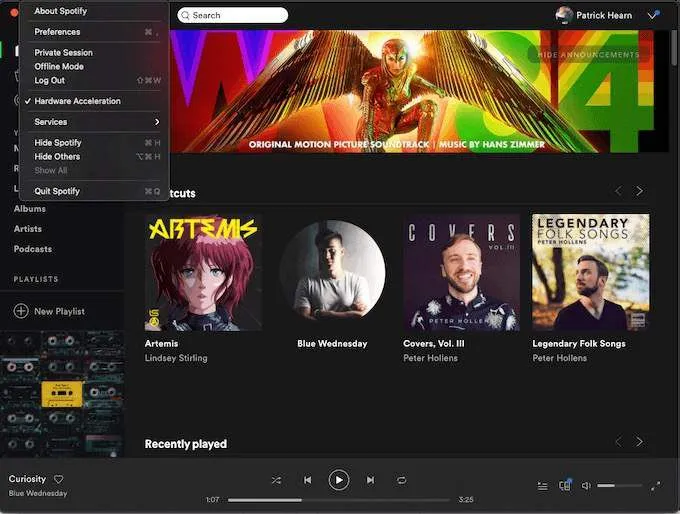The image size is (680, 514).
Task: Click the magnifier icon in search
Action: click(x=186, y=16)
